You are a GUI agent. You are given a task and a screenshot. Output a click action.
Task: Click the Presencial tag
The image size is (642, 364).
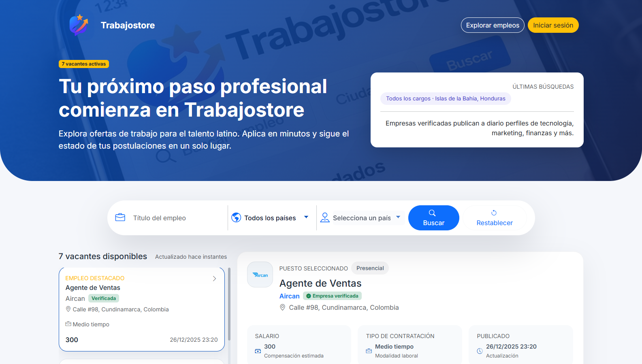pos(370,268)
